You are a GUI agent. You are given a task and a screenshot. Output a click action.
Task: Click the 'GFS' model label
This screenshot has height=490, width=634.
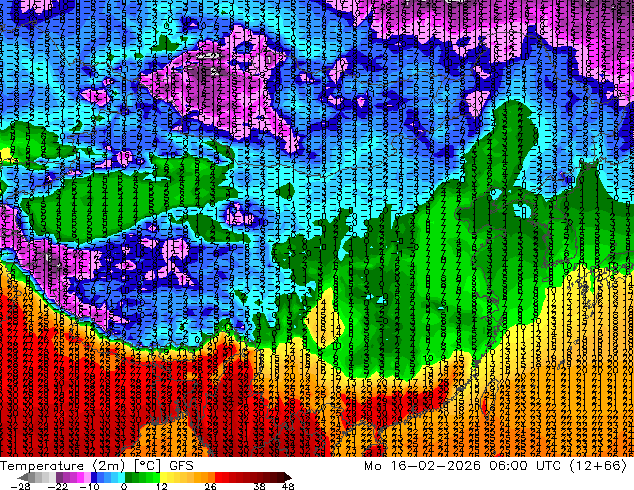point(181,466)
